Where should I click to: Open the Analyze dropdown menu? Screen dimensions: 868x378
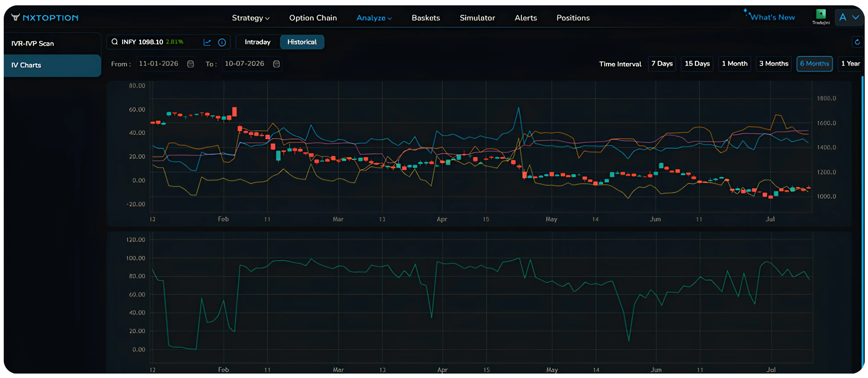pos(374,18)
